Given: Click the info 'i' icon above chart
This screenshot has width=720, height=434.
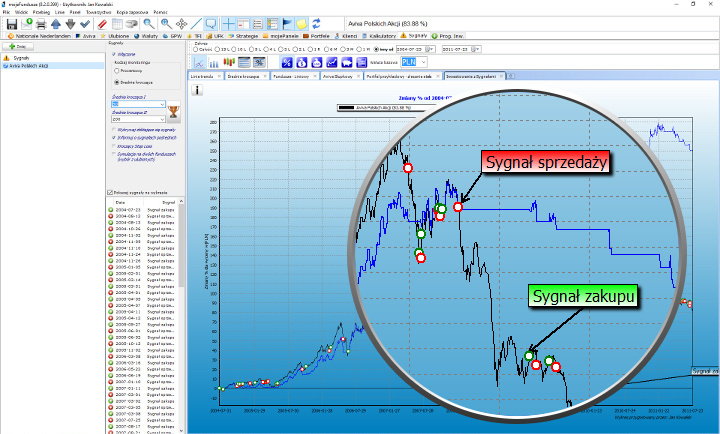Looking at the screenshot, I should [x=197, y=90].
